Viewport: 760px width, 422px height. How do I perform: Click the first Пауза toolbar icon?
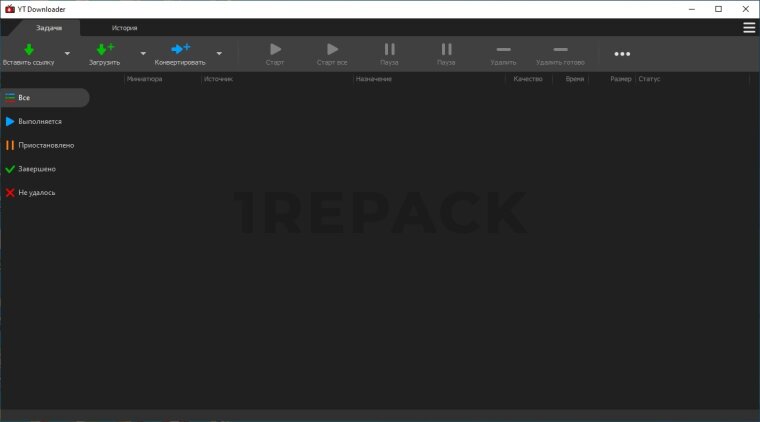(x=389, y=49)
